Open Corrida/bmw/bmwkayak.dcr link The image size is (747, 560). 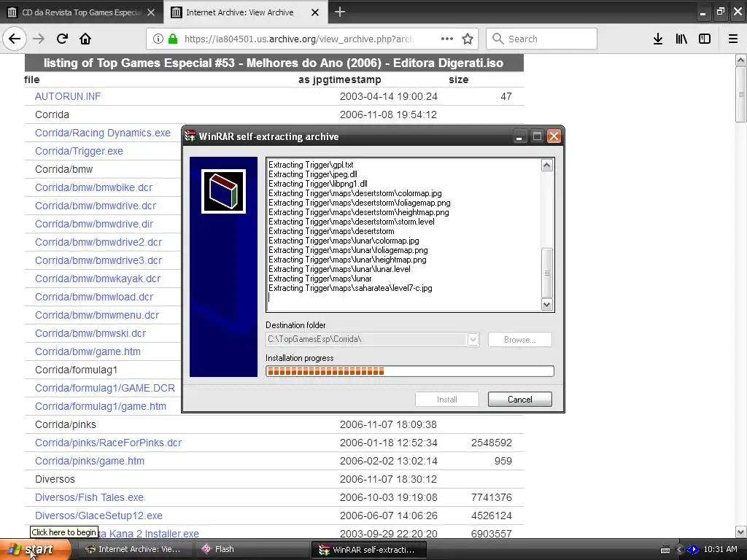98,279
